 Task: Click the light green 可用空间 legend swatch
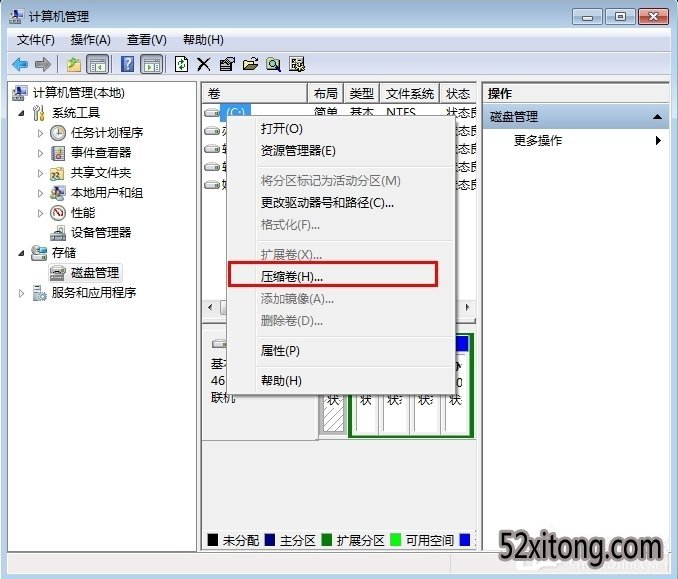(395, 540)
